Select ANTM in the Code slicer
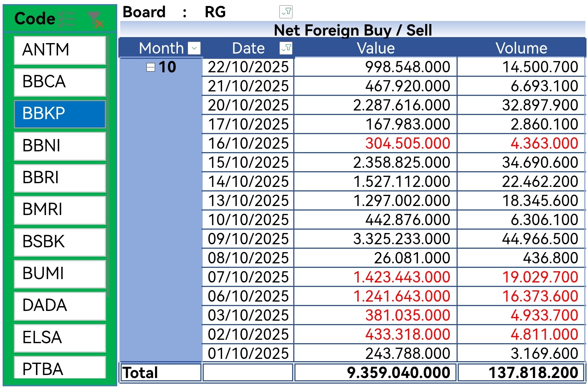 click(60, 50)
